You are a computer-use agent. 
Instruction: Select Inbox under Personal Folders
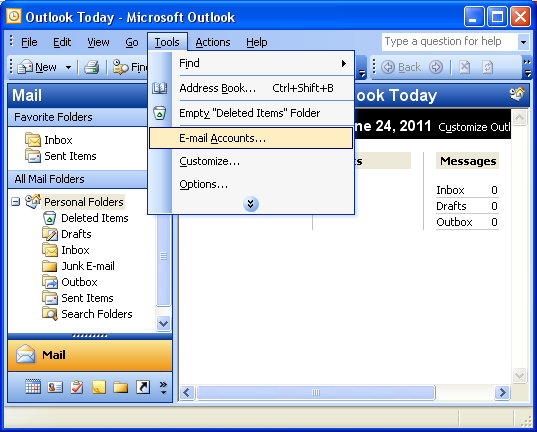pos(66,250)
